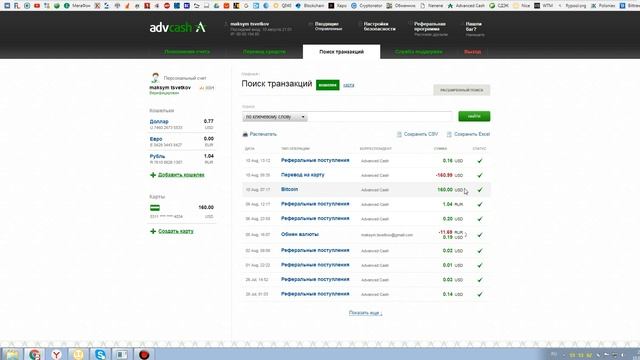Open Реферальные поступления transaction of 1.04 RUR
Viewport: 640px width, 360px height.
(x=315, y=204)
